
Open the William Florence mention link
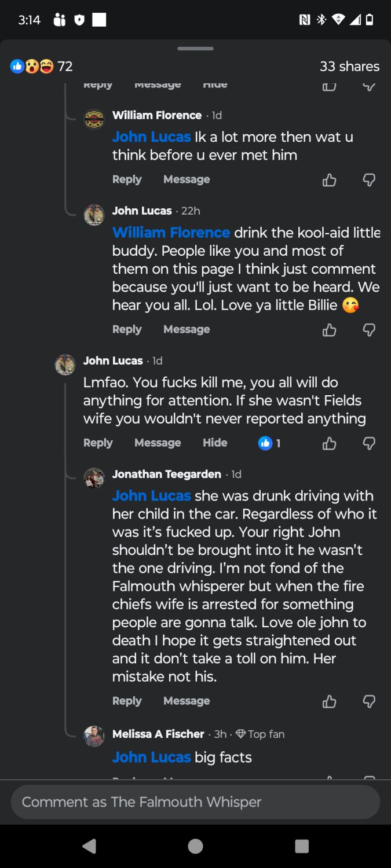171,233
